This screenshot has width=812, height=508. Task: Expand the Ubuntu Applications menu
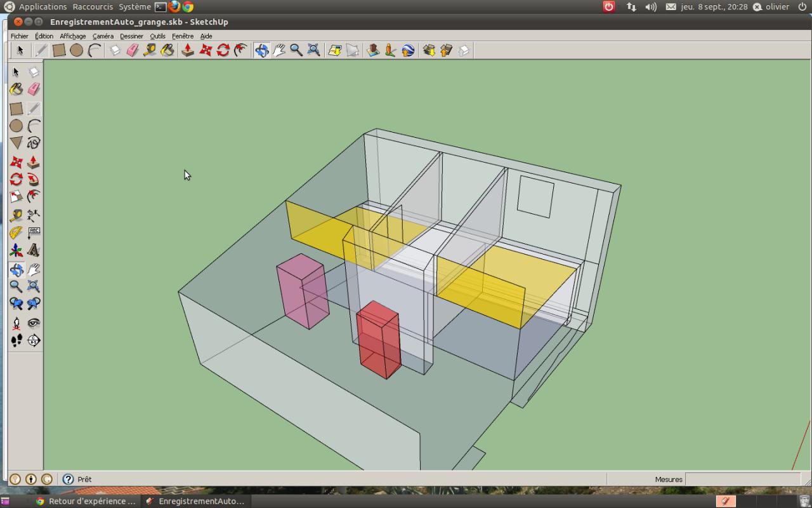(43, 7)
